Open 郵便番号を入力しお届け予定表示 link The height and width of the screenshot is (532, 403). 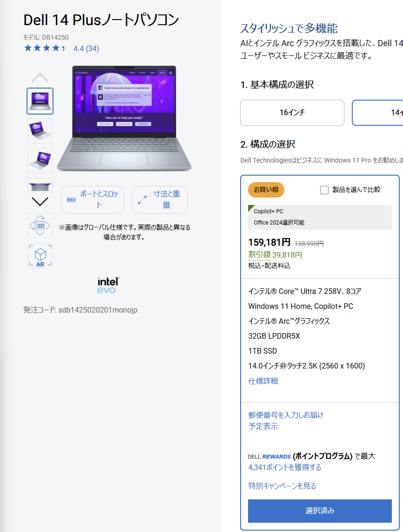[x=286, y=420]
